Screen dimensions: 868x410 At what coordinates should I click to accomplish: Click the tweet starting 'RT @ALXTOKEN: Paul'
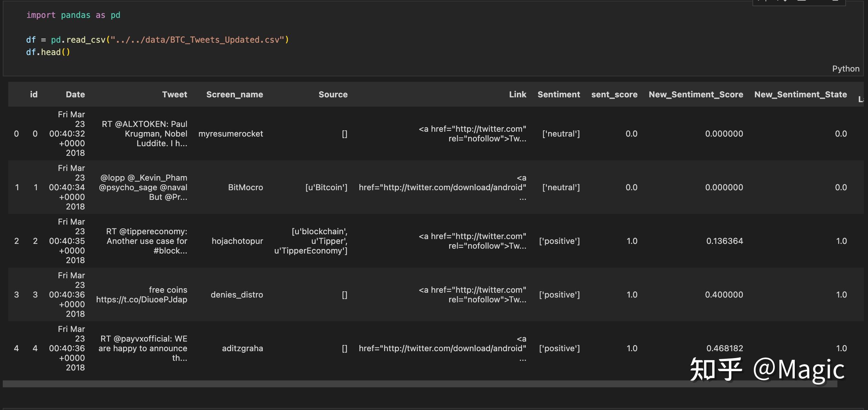[x=144, y=134]
